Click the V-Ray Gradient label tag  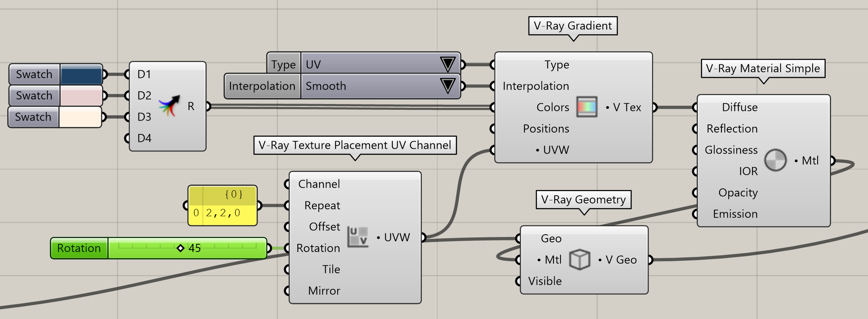(x=573, y=26)
